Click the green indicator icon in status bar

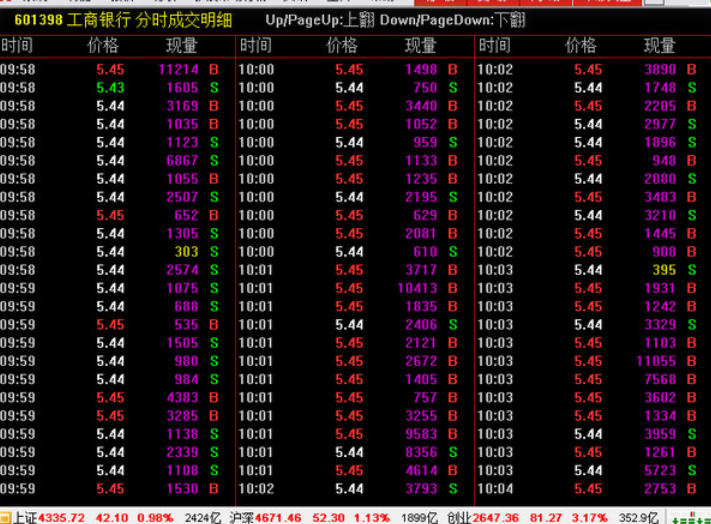click(692, 517)
